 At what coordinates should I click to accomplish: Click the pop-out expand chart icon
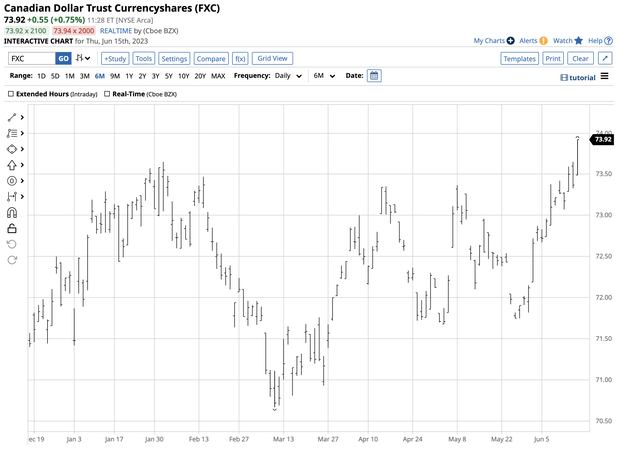click(x=605, y=58)
